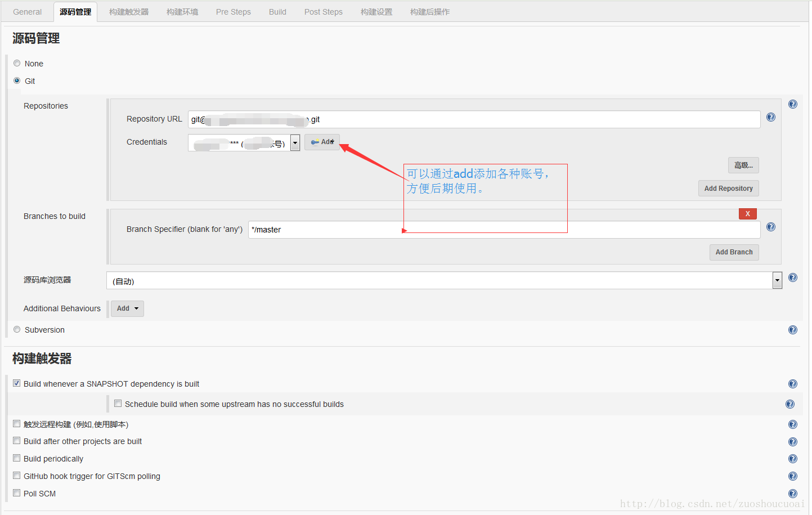The height and width of the screenshot is (515, 812).
Task: Open Additional Behaviours Add dropdown
Action: 127,308
